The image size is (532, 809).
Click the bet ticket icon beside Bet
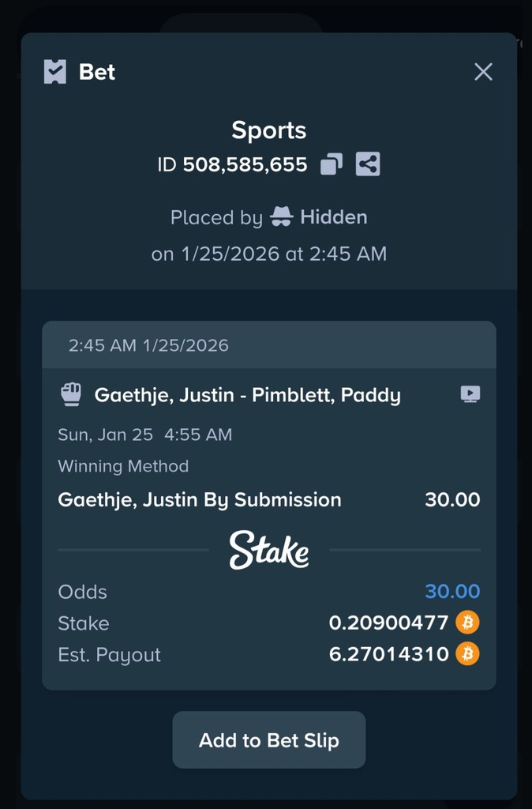[x=54, y=72]
